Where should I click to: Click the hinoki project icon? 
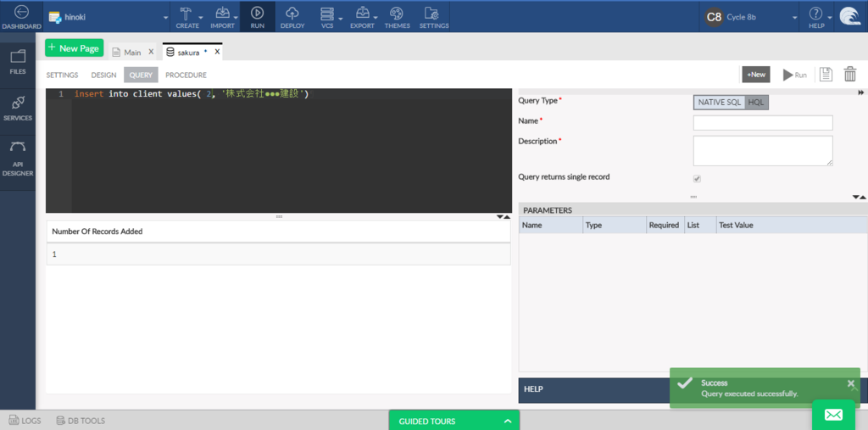click(x=55, y=17)
